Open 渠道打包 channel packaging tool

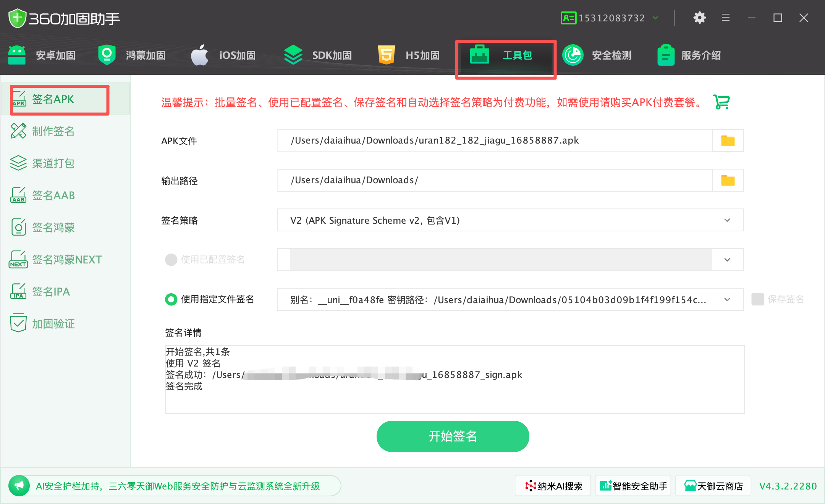click(x=53, y=163)
